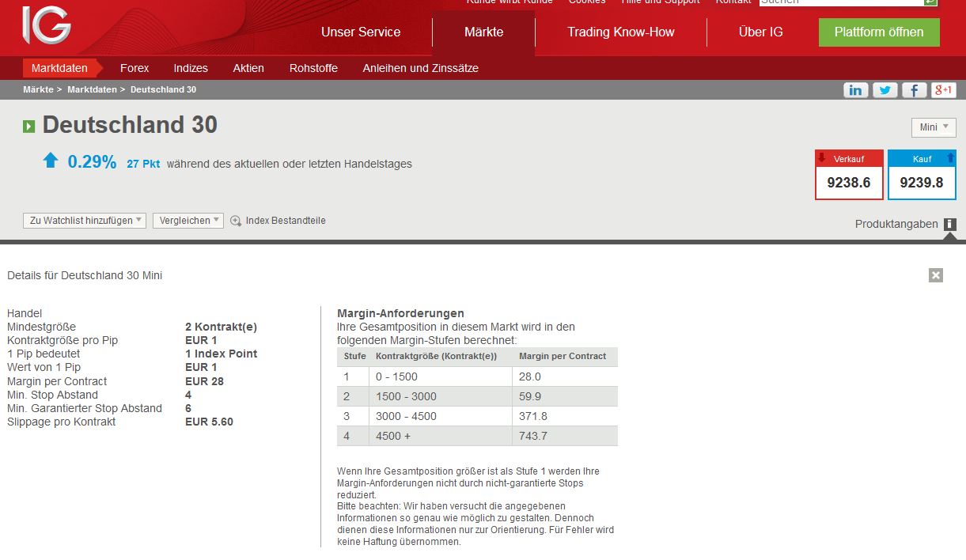Click the EUR 28 margin value

(204, 381)
